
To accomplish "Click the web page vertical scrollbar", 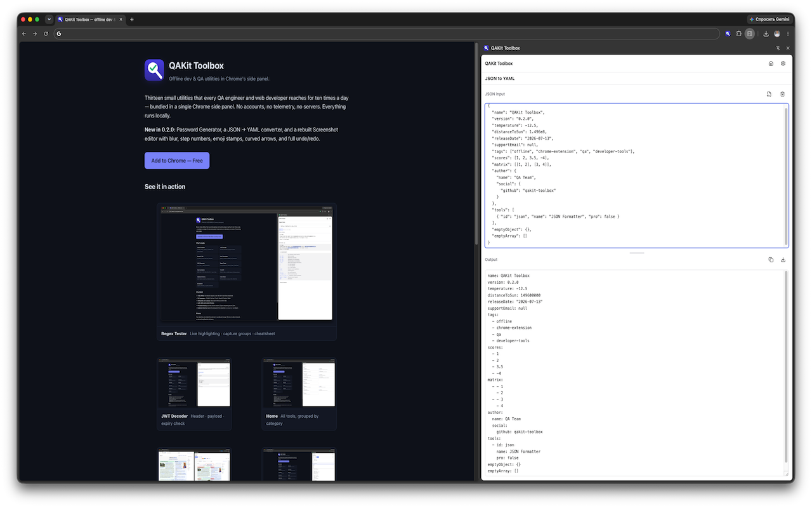I will coord(476,143).
